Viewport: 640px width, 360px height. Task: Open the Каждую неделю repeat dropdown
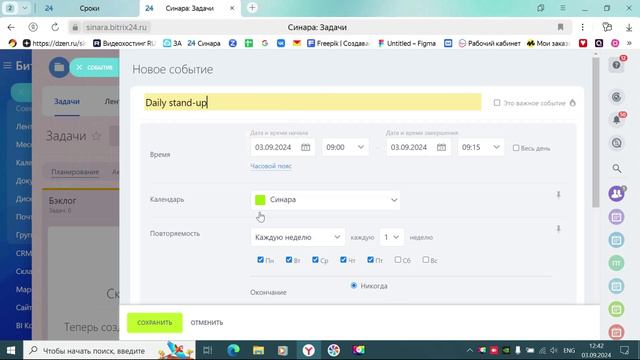tap(298, 237)
